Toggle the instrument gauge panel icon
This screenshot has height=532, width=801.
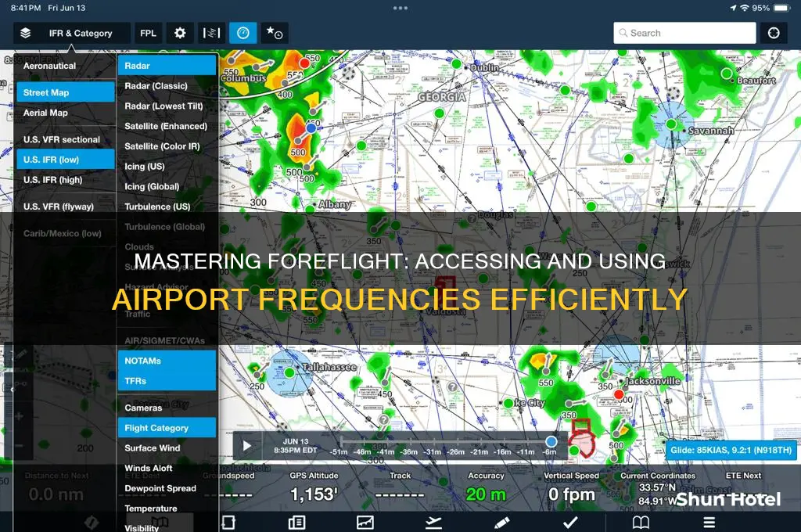(x=243, y=33)
